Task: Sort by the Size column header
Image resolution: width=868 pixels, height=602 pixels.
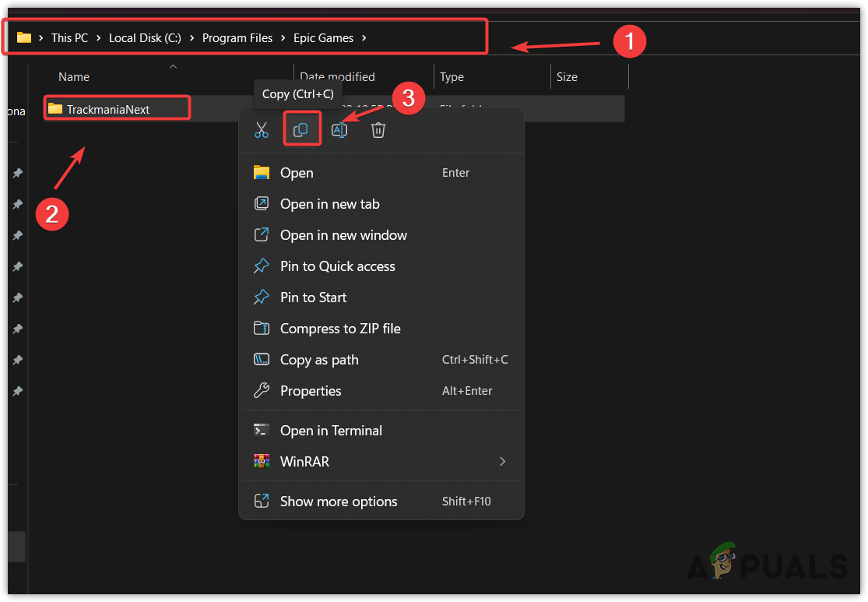Action: point(567,77)
